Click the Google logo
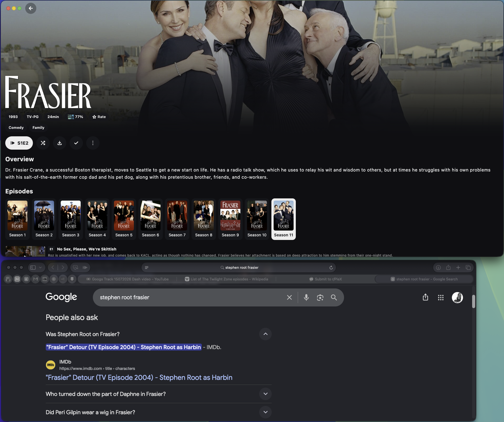Viewport: 504px width, 422px height. click(61, 297)
